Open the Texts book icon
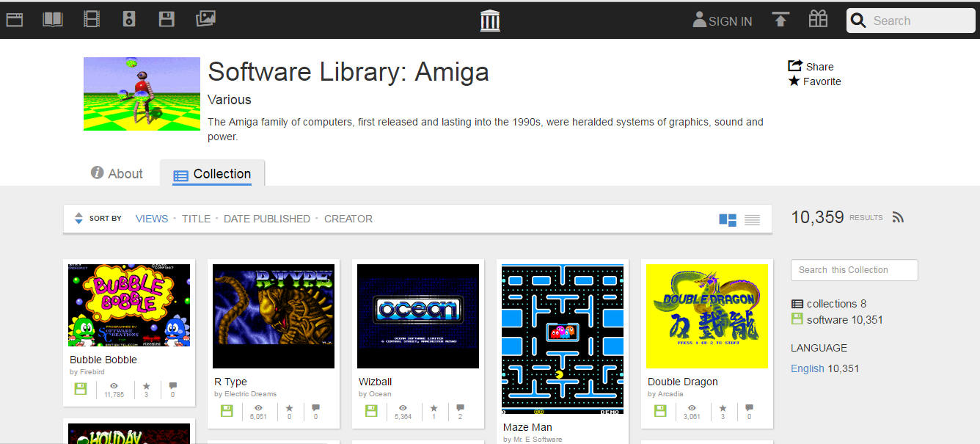Image resolution: width=980 pixels, height=444 pixels. coord(53,20)
